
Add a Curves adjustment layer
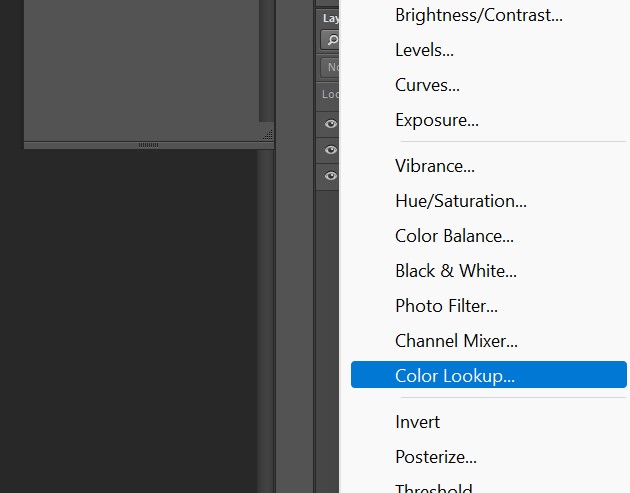tap(427, 85)
